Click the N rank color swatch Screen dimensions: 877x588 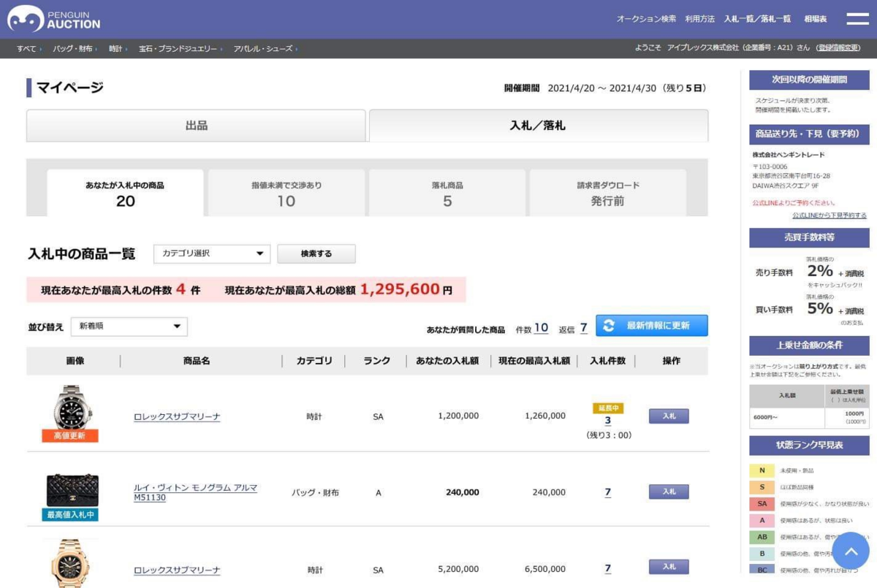pyautogui.click(x=762, y=470)
